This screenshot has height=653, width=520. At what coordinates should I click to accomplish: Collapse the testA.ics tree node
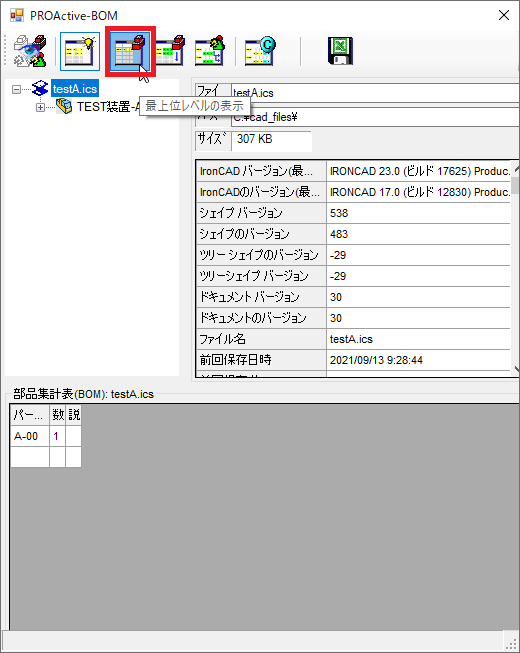16,89
